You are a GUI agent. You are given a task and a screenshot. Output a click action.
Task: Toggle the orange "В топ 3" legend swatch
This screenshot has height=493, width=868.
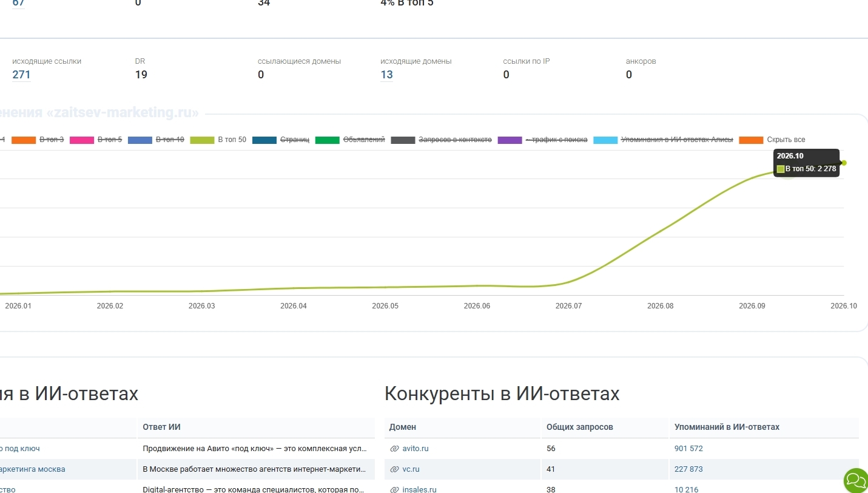(24, 140)
